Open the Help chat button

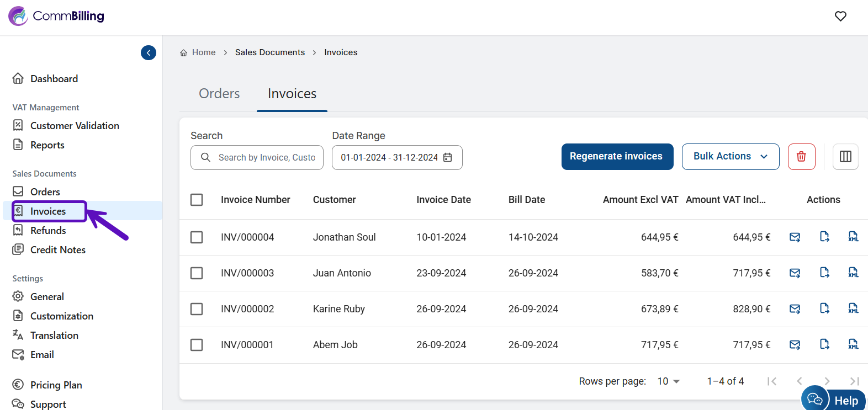pyautogui.click(x=834, y=400)
